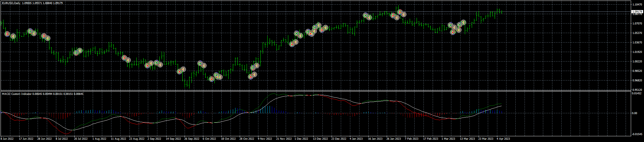644x142 pixels.
Task: Select the 6 Oct 2022 date label
Action: (x=210, y=139)
